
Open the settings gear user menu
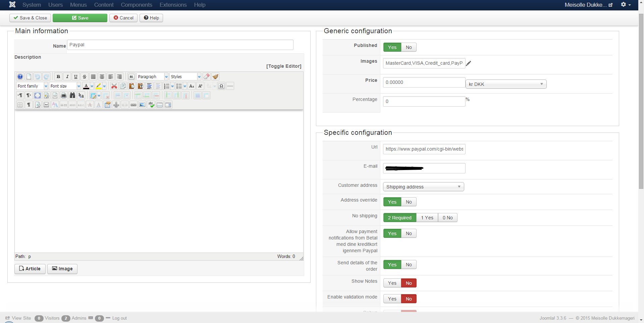click(x=626, y=5)
